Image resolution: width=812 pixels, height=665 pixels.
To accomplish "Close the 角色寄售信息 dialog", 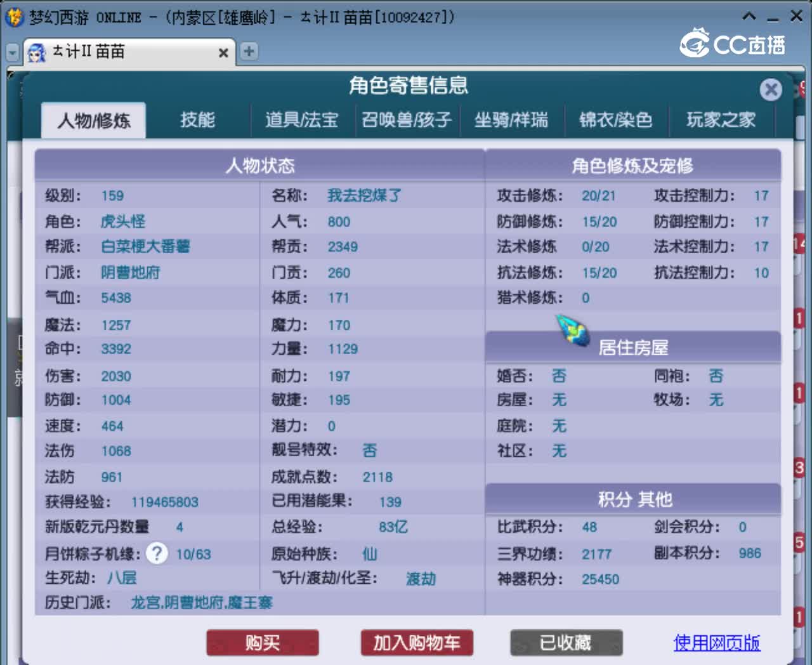I will (x=771, y=89).
